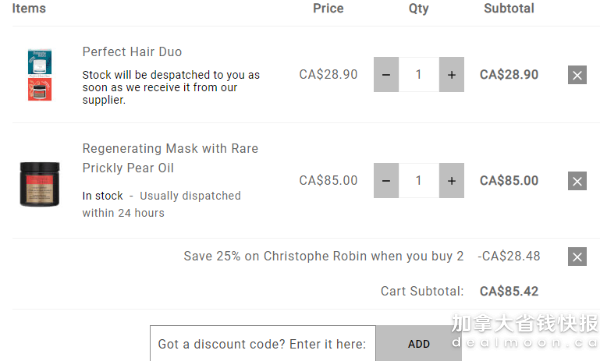Remove Perfect Hair Duo from cart
Image resolution: width=600 pixels, height=361 pixels.
[x=577, y=75]
